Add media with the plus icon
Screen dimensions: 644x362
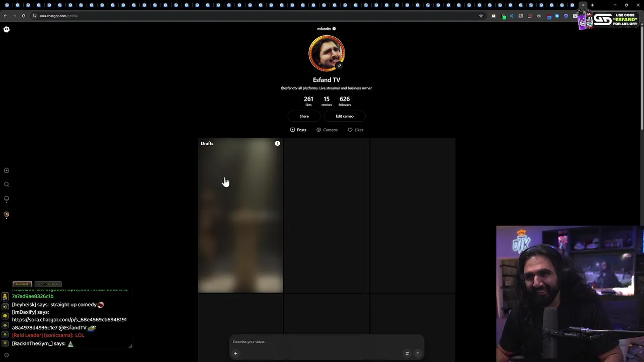pos(235,353)
